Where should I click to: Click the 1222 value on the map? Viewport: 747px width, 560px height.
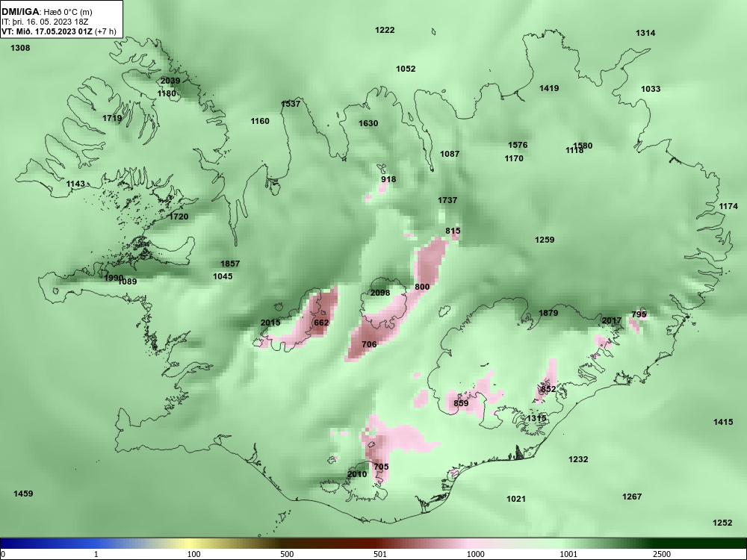coord(385,30)
